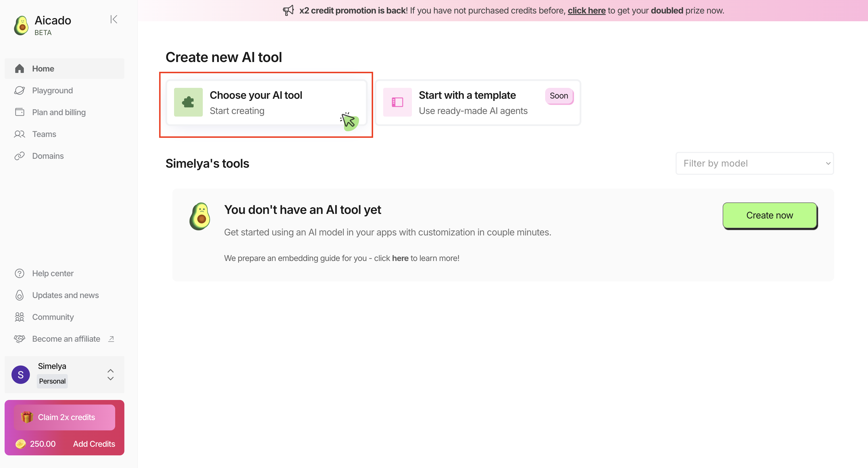Click the 'Simelya's tools' heading
The width and height of the screenshot is (868, 468).
coord(207,163)
